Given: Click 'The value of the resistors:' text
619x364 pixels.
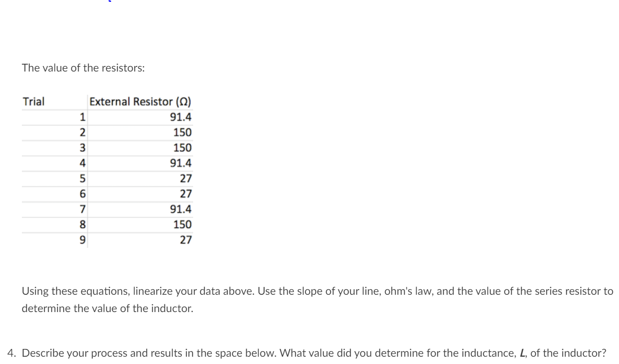Looking at the screenshot, I should [84, 68].
